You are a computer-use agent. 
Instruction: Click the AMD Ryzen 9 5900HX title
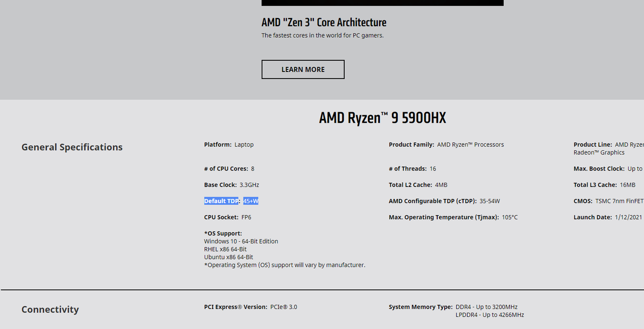(x=382, y=118)
